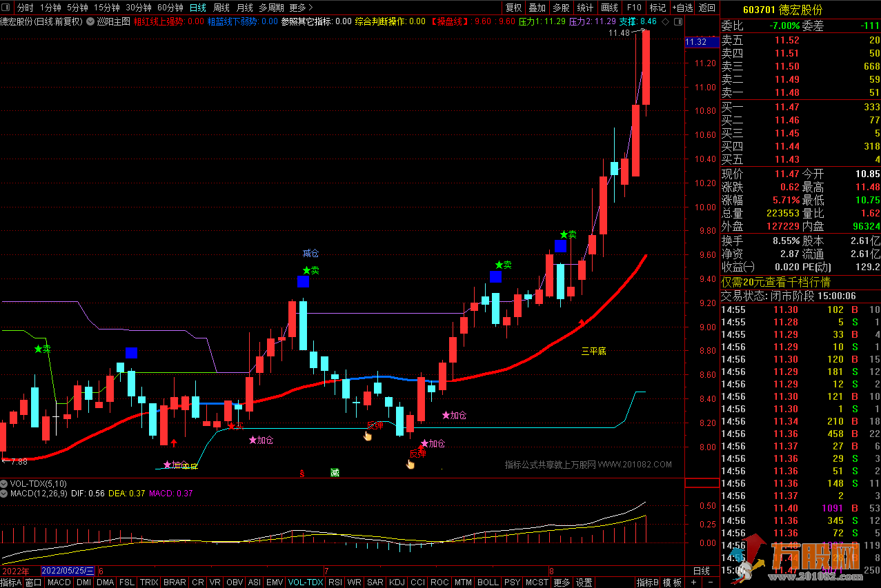The width and height of the screenshot is (881, 588).
Task: Click the green 减 marker above the volume panel
Action: (335, 472)
